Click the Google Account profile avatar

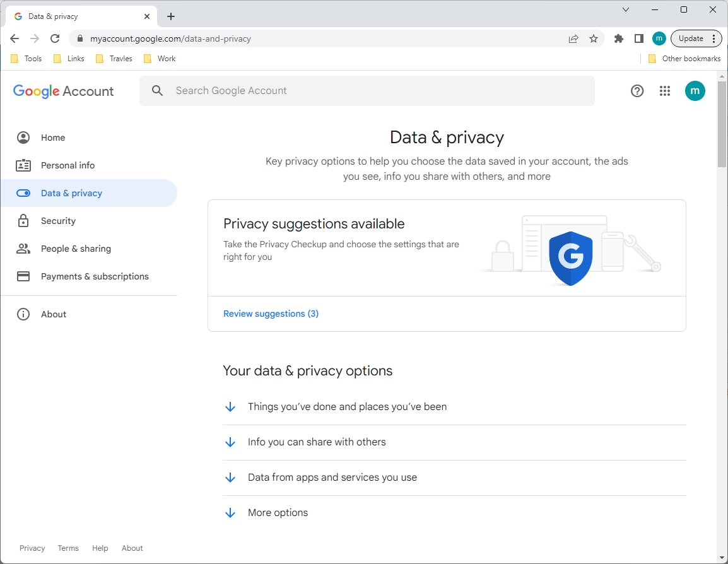[695, 91]
